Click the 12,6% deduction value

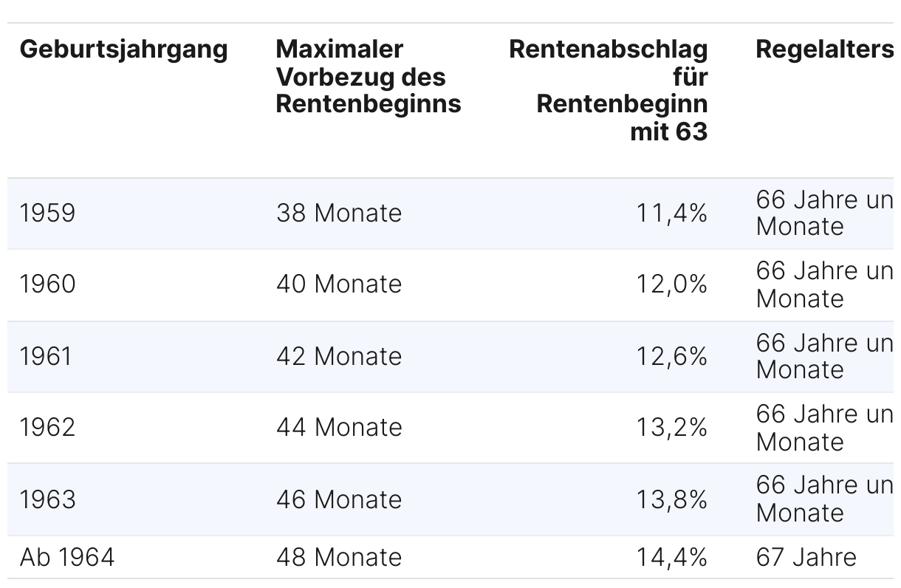[x=671, y=357]
